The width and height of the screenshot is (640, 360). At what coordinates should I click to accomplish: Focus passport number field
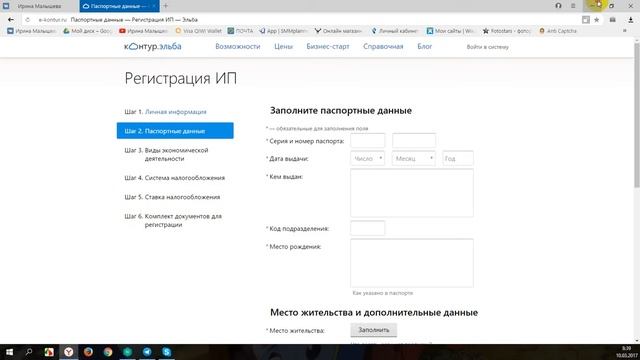point(413,140)
